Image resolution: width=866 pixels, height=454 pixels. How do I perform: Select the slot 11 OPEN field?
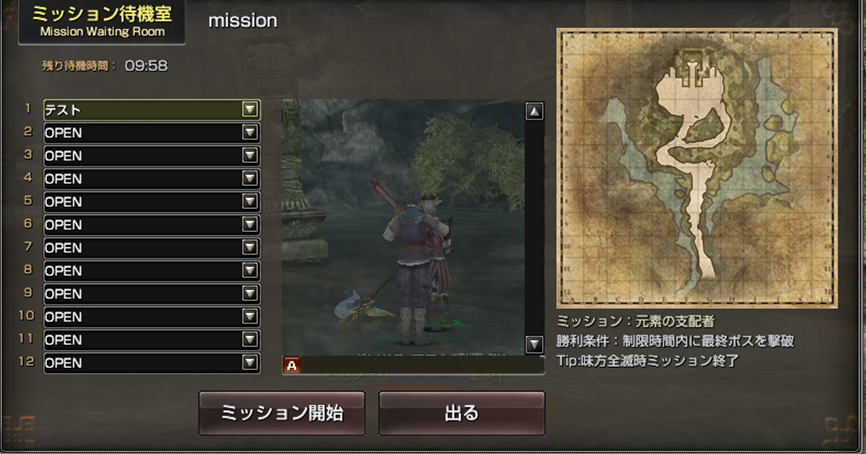[x=152, y=340]
